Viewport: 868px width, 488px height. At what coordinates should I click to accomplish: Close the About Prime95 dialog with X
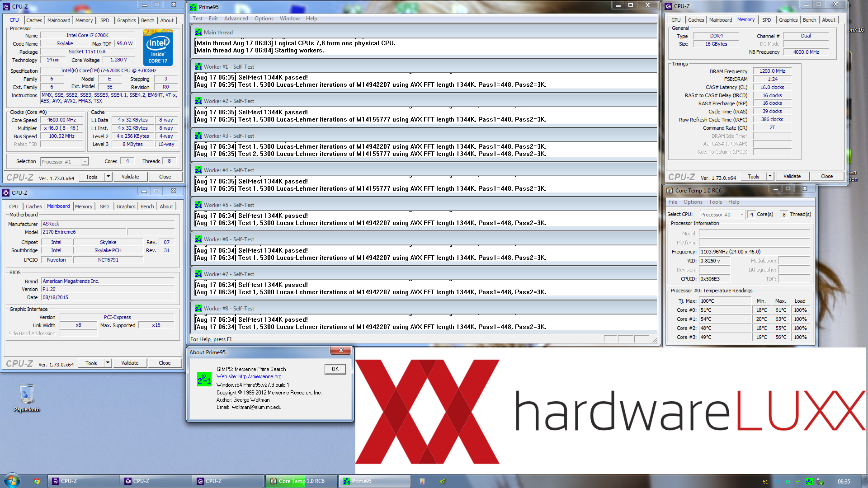point(341,350)
